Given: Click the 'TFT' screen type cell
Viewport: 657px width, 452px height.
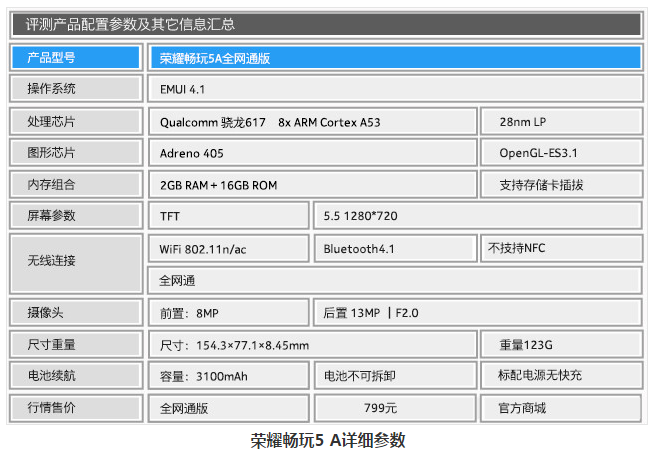Looking at the screenshot, I should pyautogui.click(x=228, y=216).
